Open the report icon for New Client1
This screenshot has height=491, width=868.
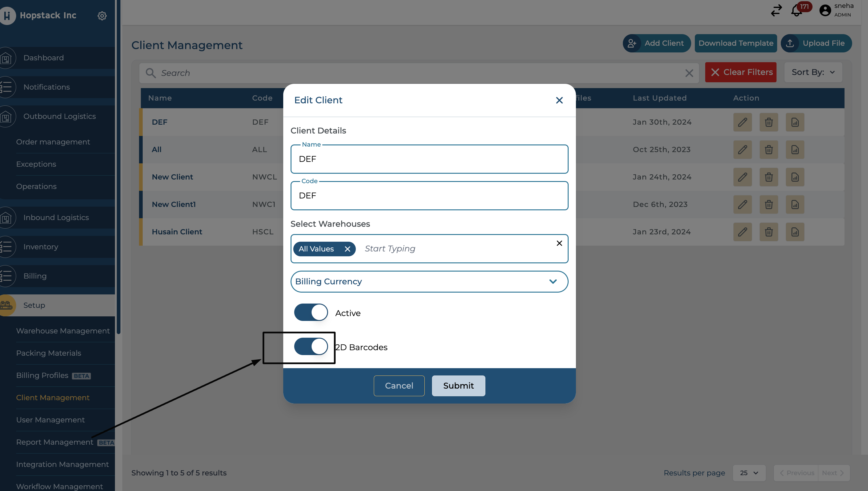(795, 205)
